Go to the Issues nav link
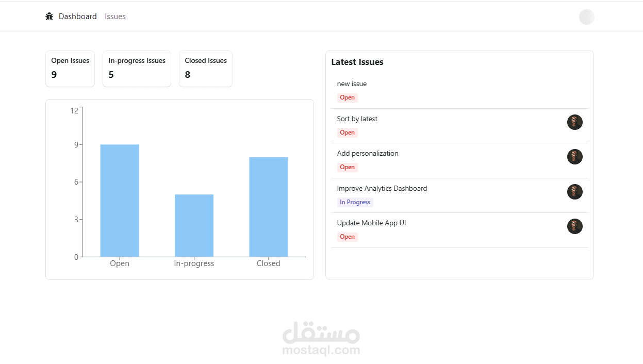This screenshot has height=364, width=643. pos(115,16)
